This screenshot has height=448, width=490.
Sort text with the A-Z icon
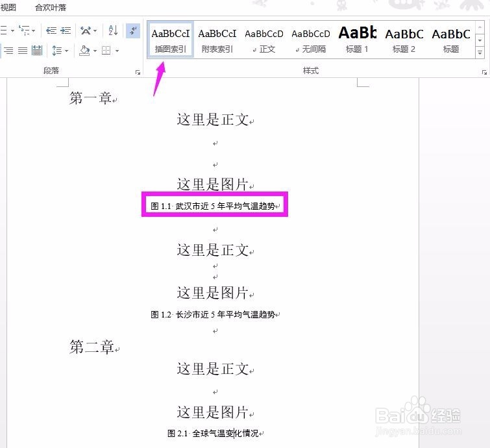113,31
